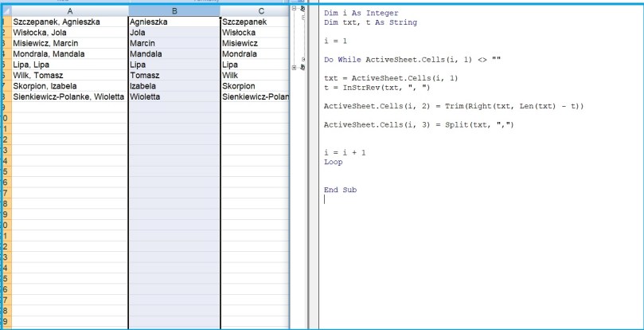Click the top VBA project icon in tree
644x330 pixels.
pos(301,8)
